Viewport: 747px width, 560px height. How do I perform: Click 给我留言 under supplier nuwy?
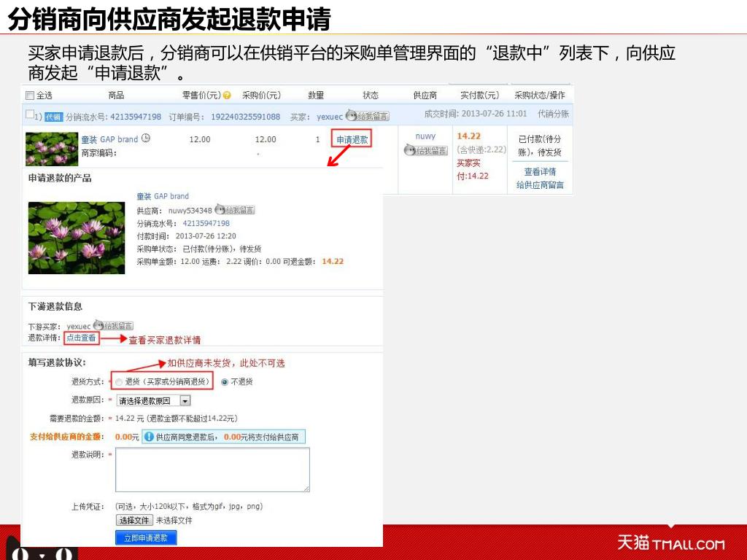tap(425, 150)
